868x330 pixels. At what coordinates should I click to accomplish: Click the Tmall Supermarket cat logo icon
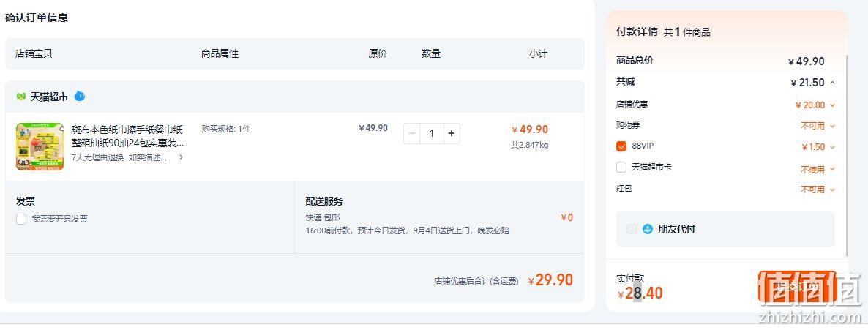[21, 97]
